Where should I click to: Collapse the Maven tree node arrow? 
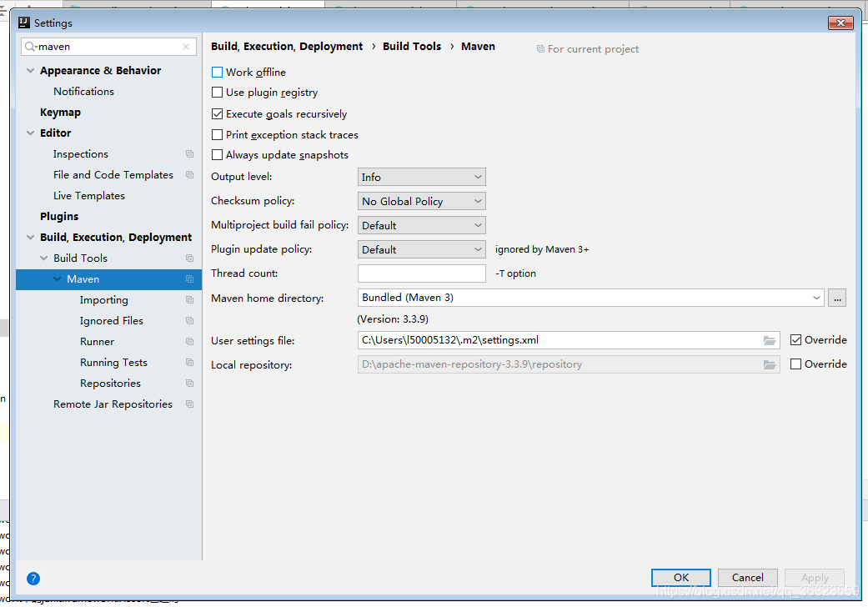coord(57,278)
